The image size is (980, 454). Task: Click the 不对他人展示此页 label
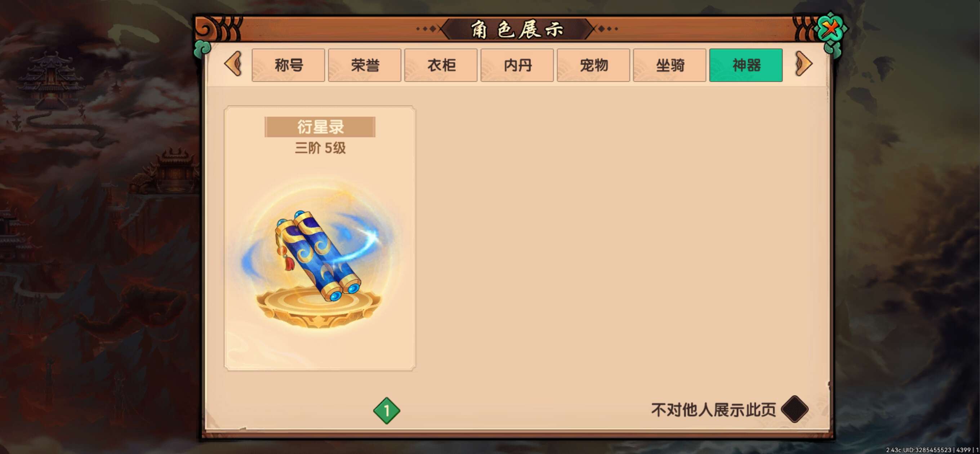[713, 410]
